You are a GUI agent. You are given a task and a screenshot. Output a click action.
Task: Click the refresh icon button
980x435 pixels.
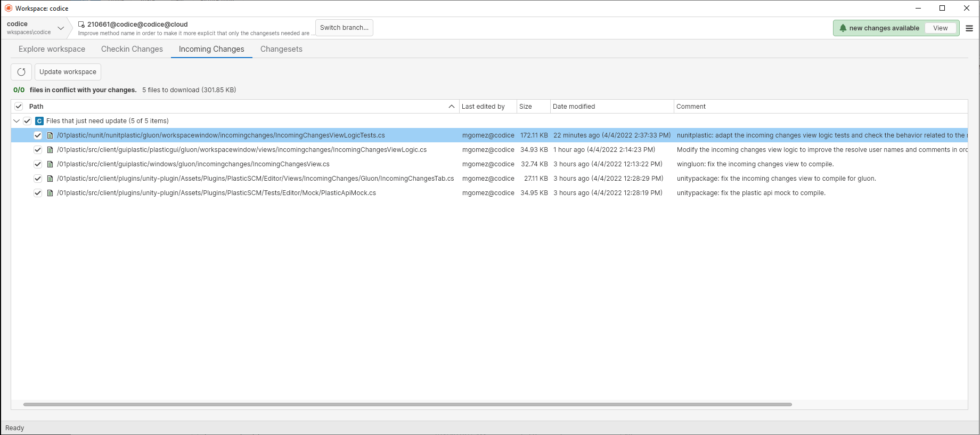click(21, 72)
